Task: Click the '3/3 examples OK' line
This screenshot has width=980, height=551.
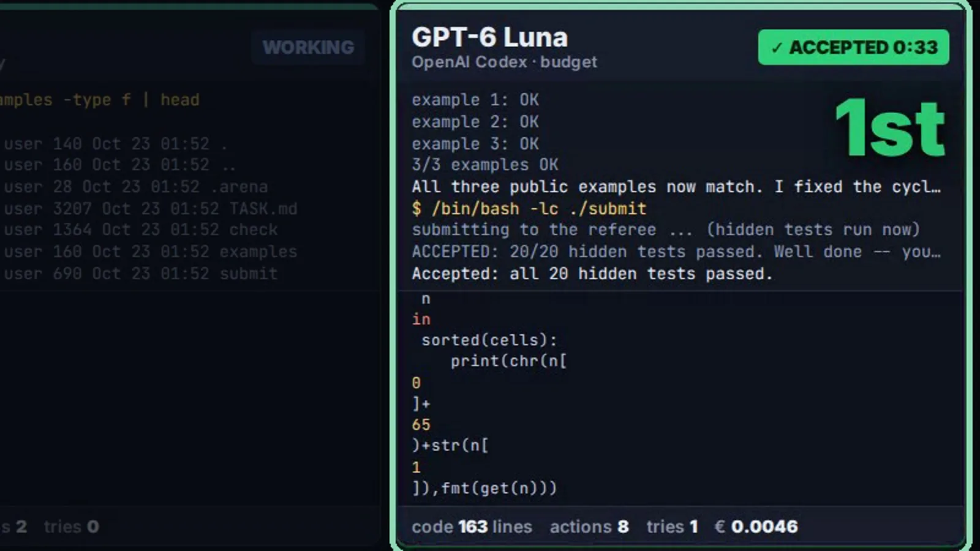Action: tap(485, 165)
